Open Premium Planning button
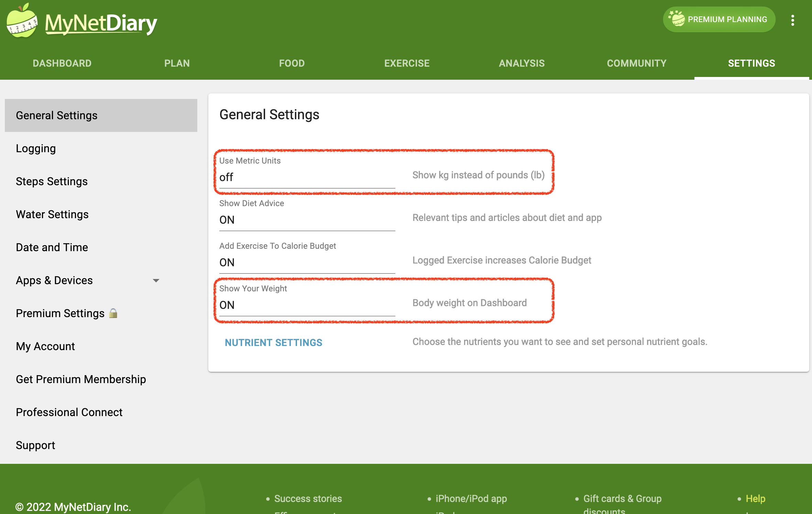Screen dimensions: 812x514 tap(719, 19)
